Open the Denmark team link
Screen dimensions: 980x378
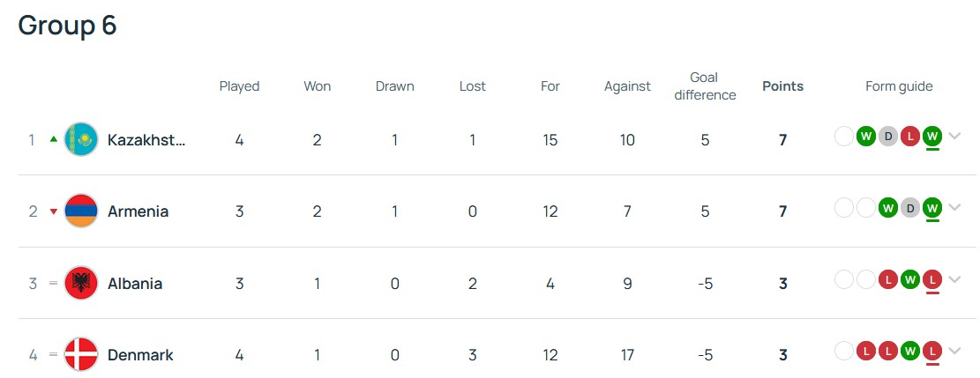[x=140, y=355]
